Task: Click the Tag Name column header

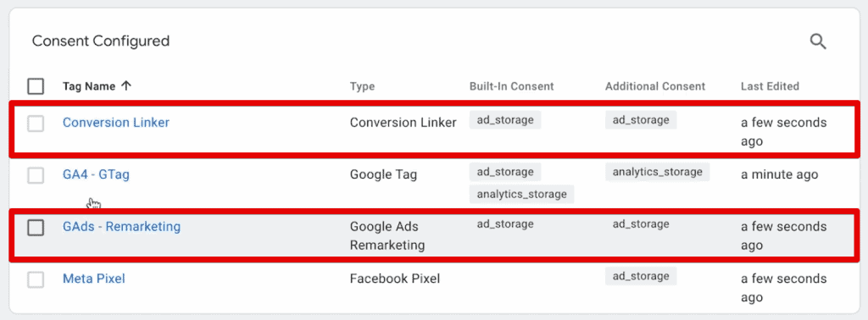Action: tap(88, 86)
